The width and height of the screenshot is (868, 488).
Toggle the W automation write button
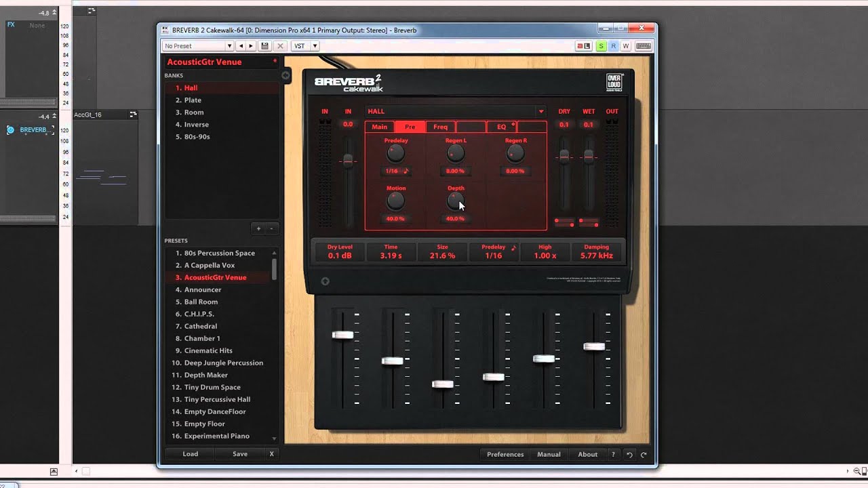coord(626,46)
